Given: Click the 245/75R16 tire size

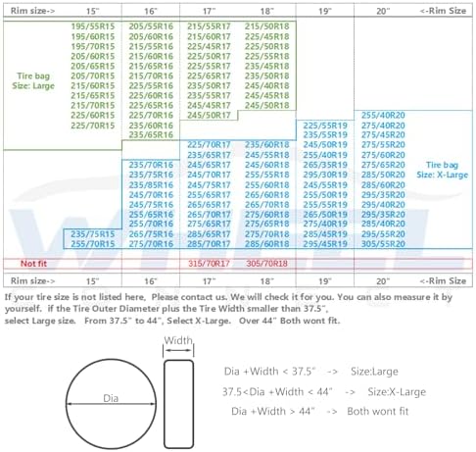Looking at the screenshot, I should [151, 205].
